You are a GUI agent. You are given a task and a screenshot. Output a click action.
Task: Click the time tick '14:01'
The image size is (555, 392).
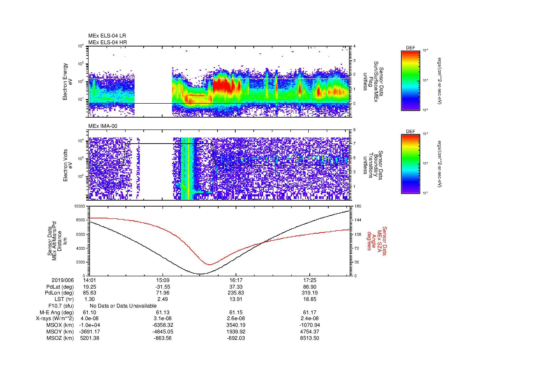[x=90, y=280]
